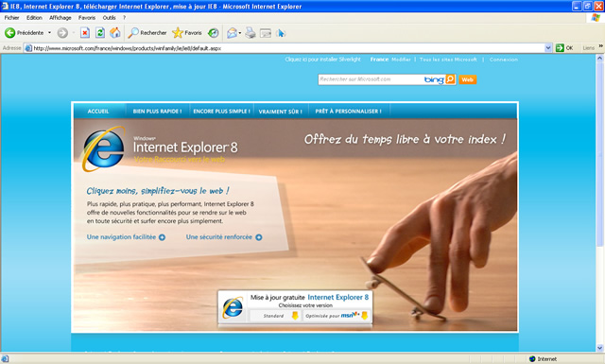Open 'Tous les sites Microsoft' link
This screenshot has width=605, height=364.
click(448, 60)
